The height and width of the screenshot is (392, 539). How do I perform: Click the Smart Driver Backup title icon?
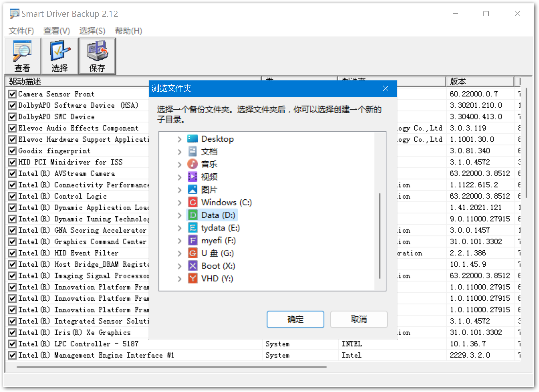[14, 14]
